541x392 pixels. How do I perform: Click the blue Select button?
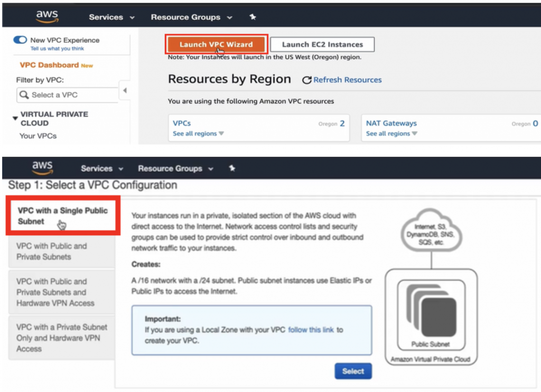[353, 371]
